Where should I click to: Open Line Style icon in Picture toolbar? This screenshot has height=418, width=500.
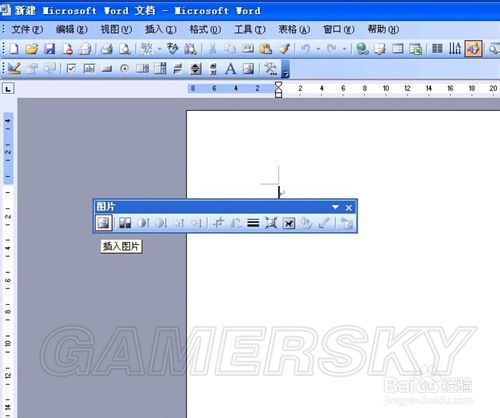253,223
